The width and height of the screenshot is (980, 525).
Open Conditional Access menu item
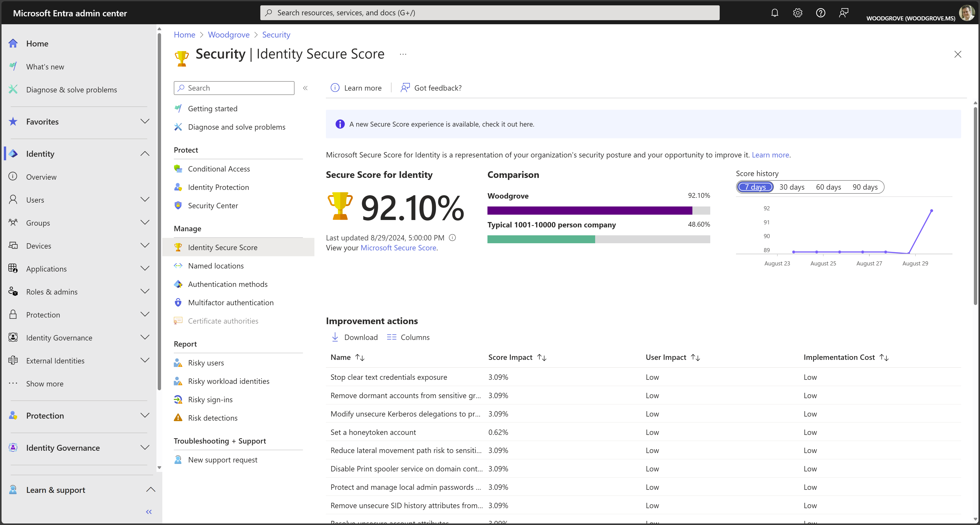click(219, 168)
